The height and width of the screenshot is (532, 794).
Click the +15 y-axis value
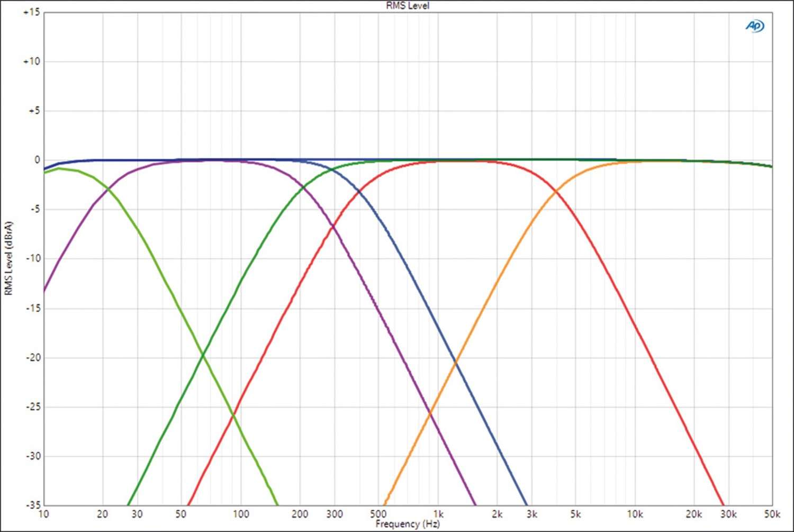pyautogui.click(x=32, y=12)
